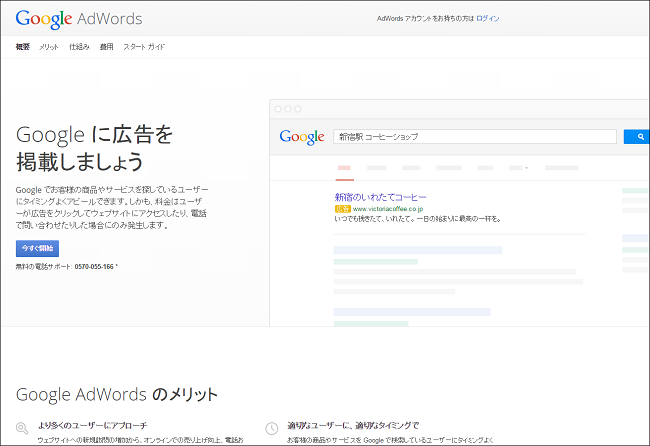This screenshot has height=446, width=650.
Task: Click the mock dropdown arrow in results tabs
Action: (526, 168)
